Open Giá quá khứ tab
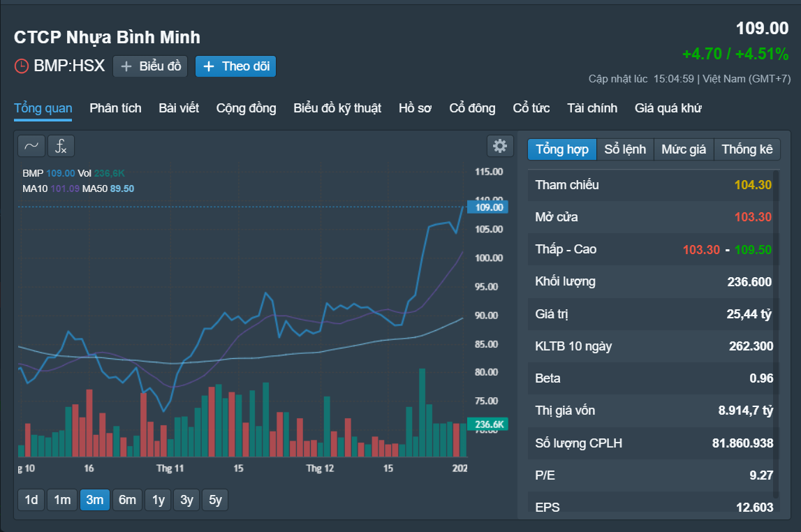Image resolution: width=801 pixels, height=532 pixels. pos(668,108)
